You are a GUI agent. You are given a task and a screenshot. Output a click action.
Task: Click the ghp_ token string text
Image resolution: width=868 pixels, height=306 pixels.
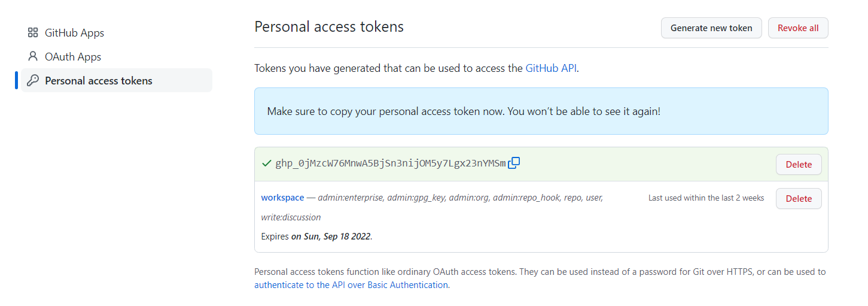tap(391, 163)
